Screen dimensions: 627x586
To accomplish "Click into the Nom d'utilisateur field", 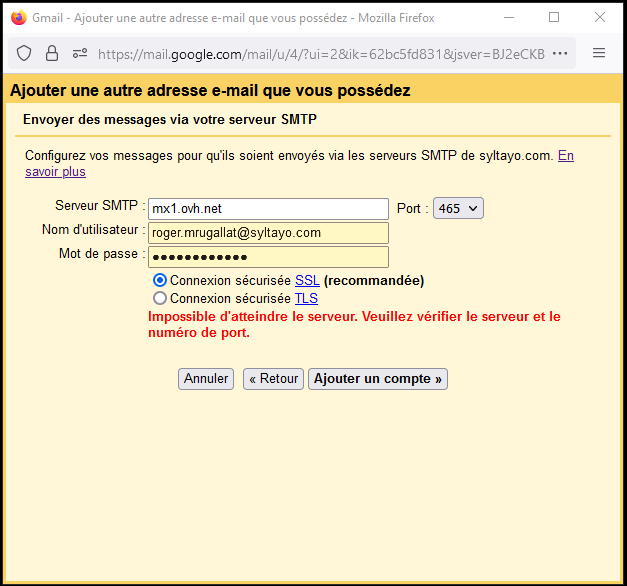I will click(267, 232).
